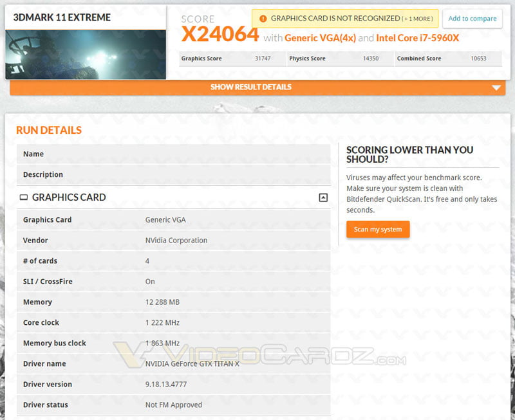Collapse the GRAPHICS CARD section
This screenshot has width=515, height=420.
click(x=322, y=196)
